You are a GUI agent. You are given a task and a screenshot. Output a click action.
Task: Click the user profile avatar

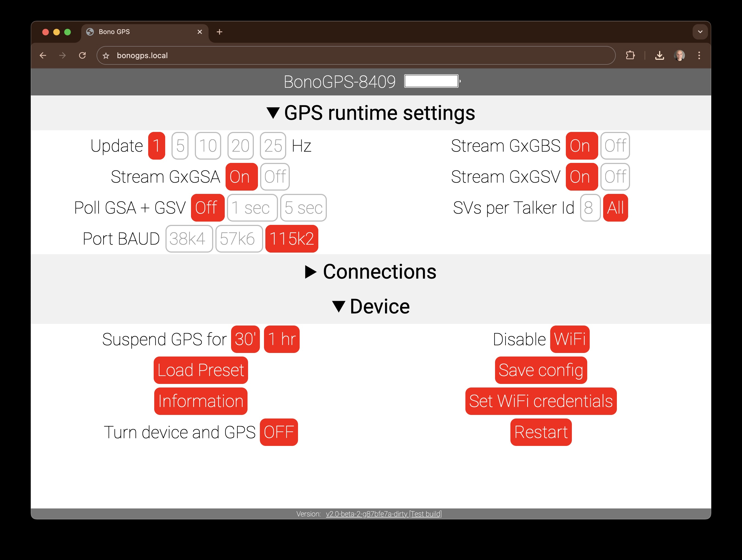tap(679, 55)
